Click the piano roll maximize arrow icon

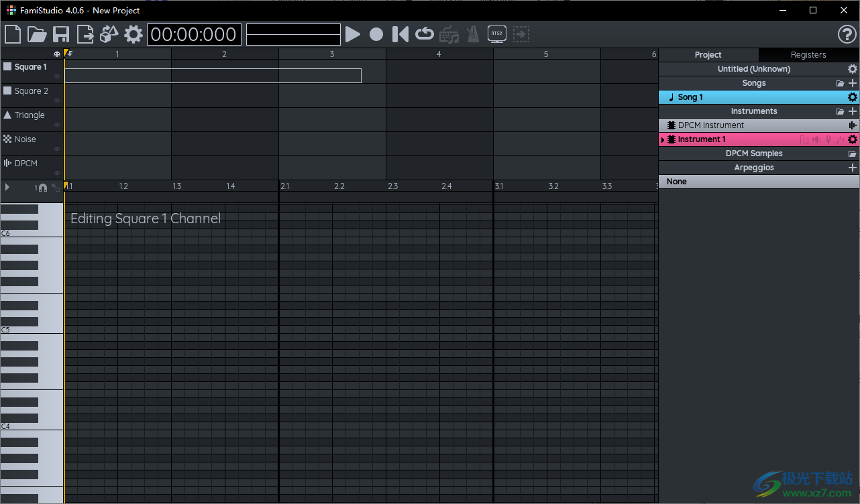click(x=56, y=187)
